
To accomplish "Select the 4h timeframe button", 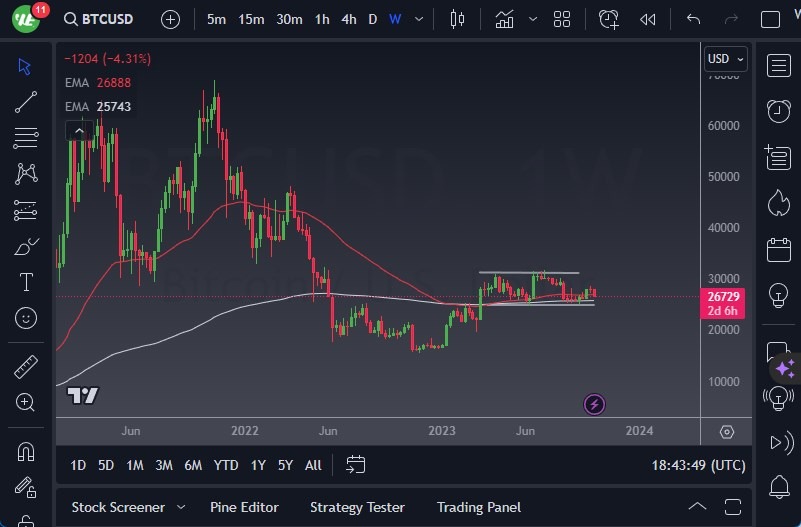I will pyautogui.click(x=348, y=19).
